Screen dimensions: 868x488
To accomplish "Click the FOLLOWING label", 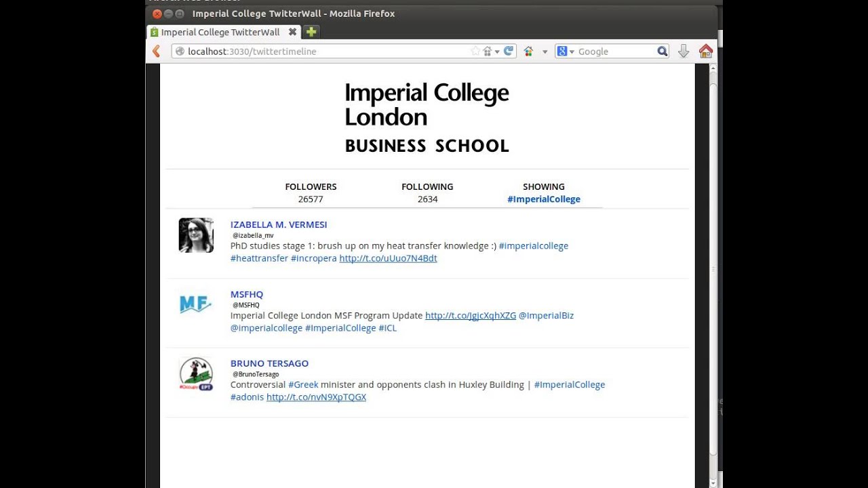I will pos(427,187).
